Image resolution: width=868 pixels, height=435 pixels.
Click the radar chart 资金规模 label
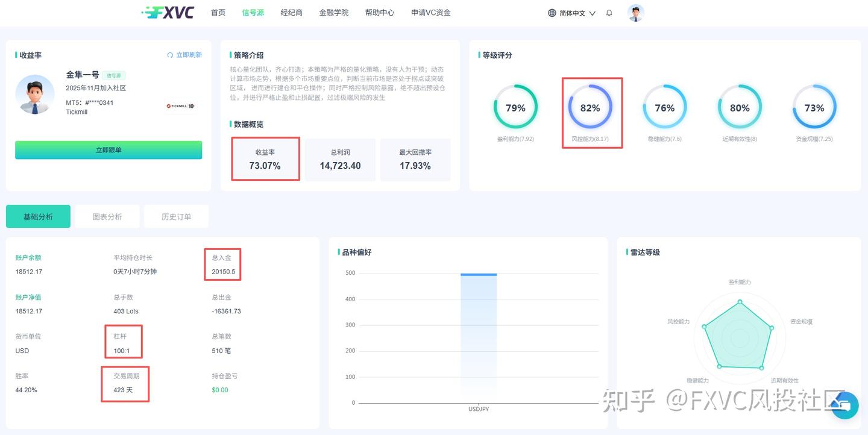801,322
